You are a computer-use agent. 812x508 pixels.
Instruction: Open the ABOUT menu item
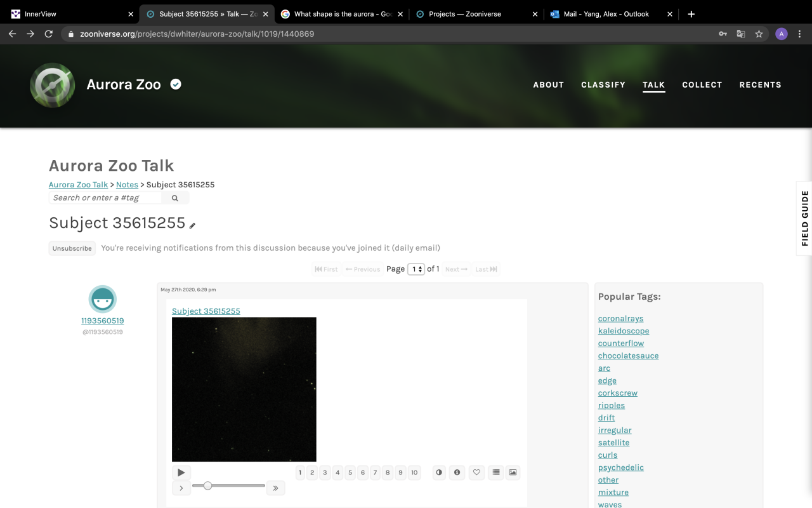[549, 84]
